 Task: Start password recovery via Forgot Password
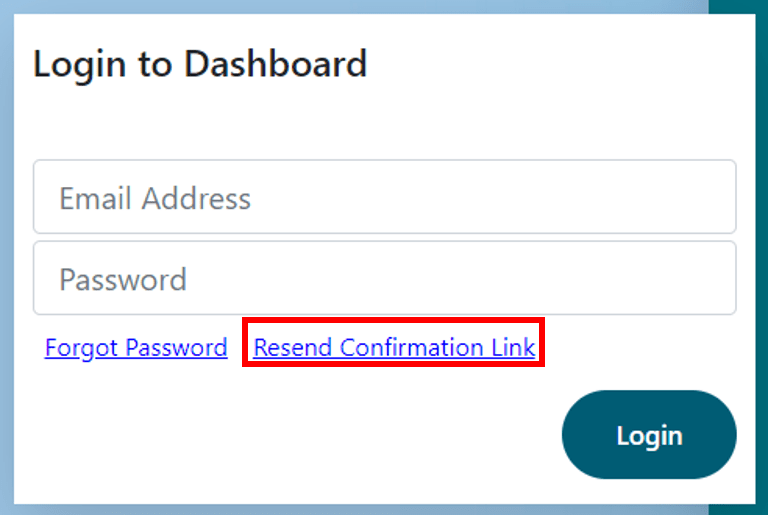click(x=136, y=348)
